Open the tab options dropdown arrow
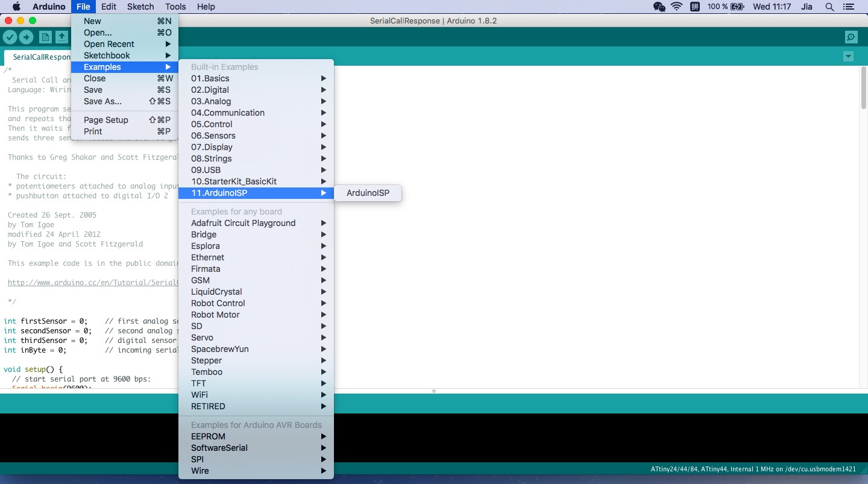 (x=848, y=57)
